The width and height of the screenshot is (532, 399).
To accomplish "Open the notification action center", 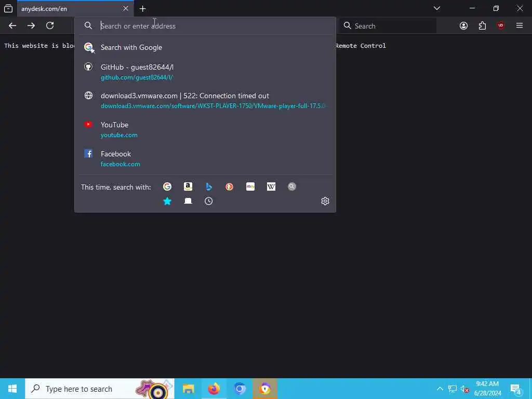I will click(516, 389).
